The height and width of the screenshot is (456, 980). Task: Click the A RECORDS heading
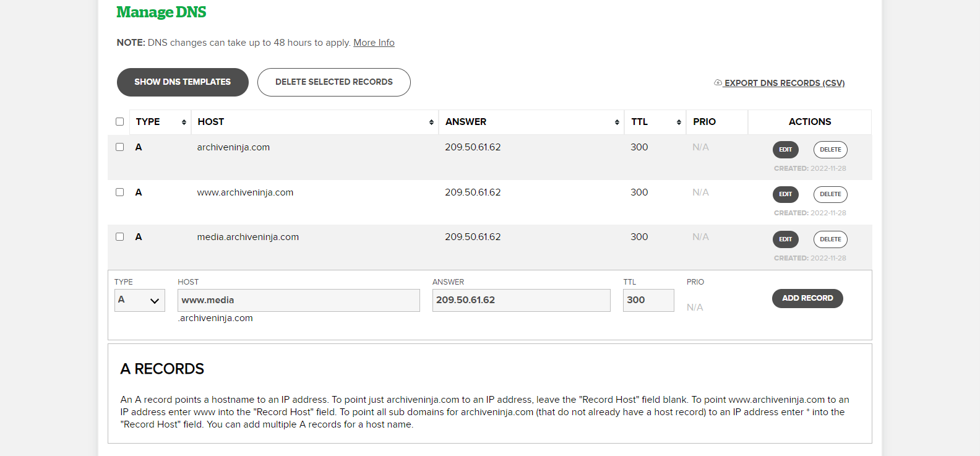coord(162,369)
